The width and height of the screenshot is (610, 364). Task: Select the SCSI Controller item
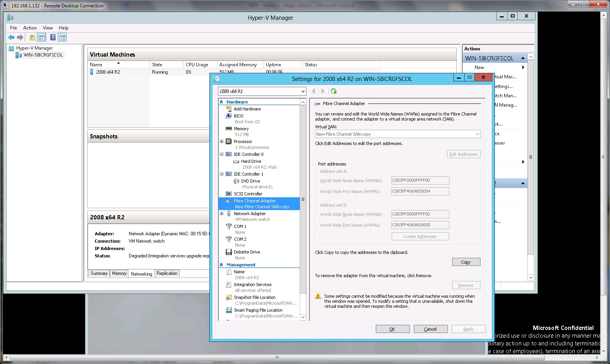[x=247, y=194]
